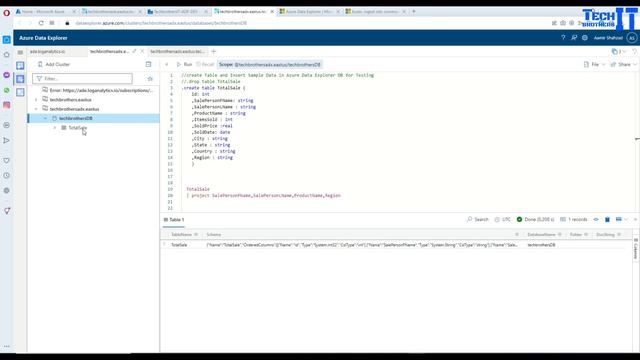Image resolution: width=640 pixels, height=360 pixels.
Task: Open the Query icon in Azure Data Explorer sidebar
Action: tap(20, 79)
